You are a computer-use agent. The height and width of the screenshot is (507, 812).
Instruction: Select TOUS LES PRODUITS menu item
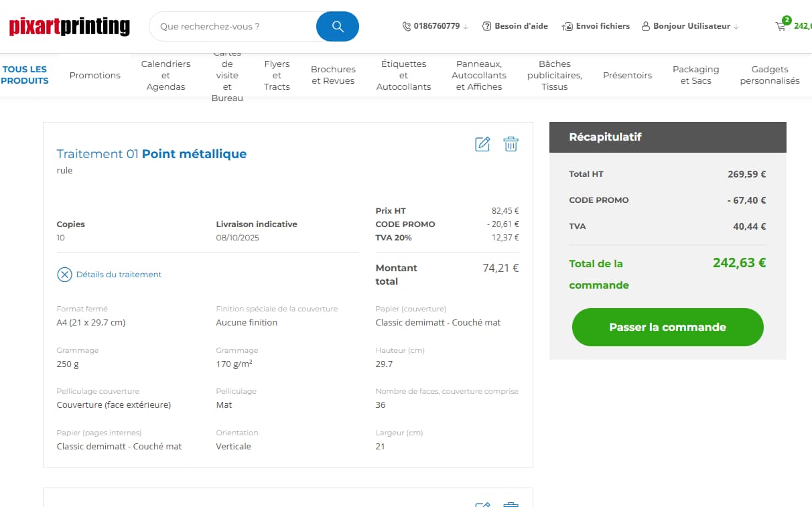[25, 75]
